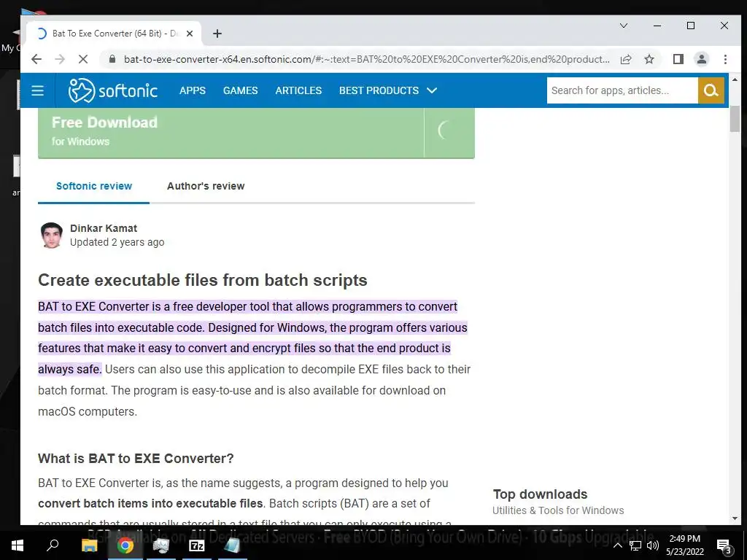Screen dimensions: 747x560
Task: Open the GAMES menu
Action: pyautogui.click(x=241, y=90)
